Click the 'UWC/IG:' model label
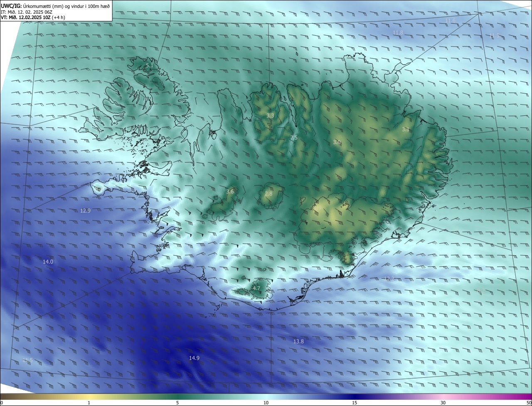The height and width of the screenshot is (406, 532). 12,6
